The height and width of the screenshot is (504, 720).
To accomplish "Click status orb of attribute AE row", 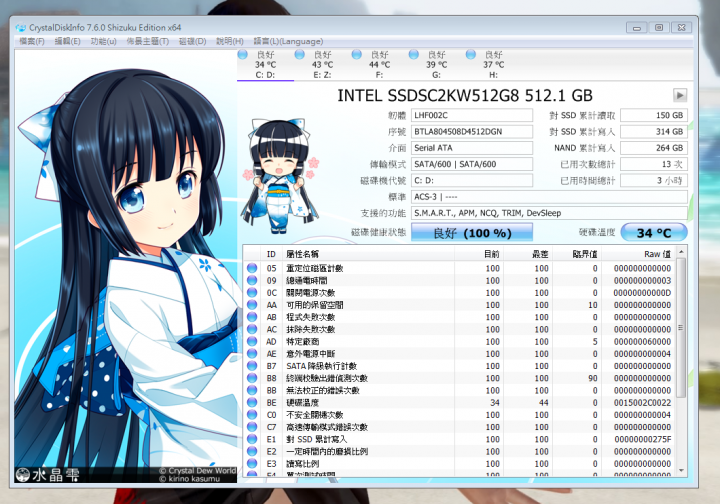I will tap(252, 354).
